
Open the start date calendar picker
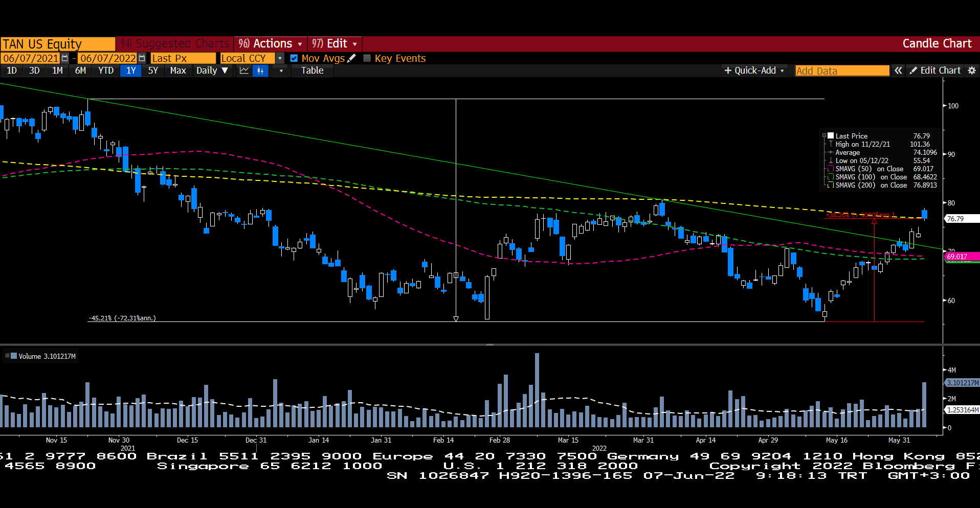coord(64,58)
